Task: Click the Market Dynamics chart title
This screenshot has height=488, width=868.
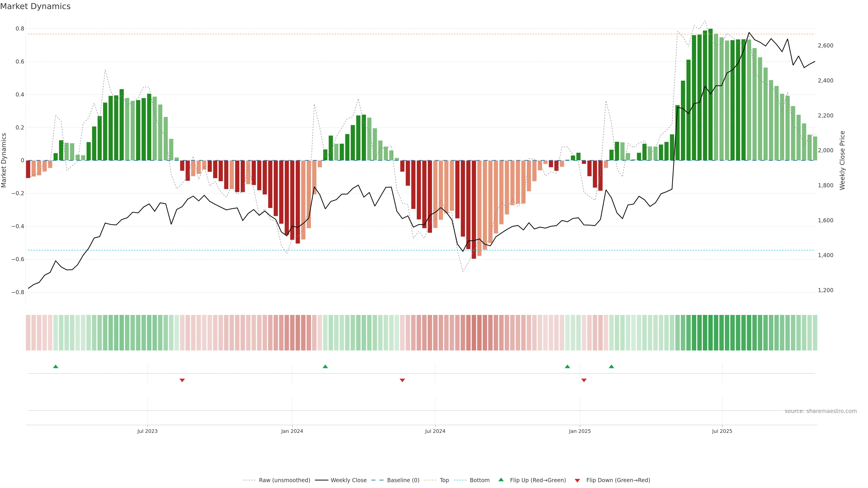Action: (35, 6)
